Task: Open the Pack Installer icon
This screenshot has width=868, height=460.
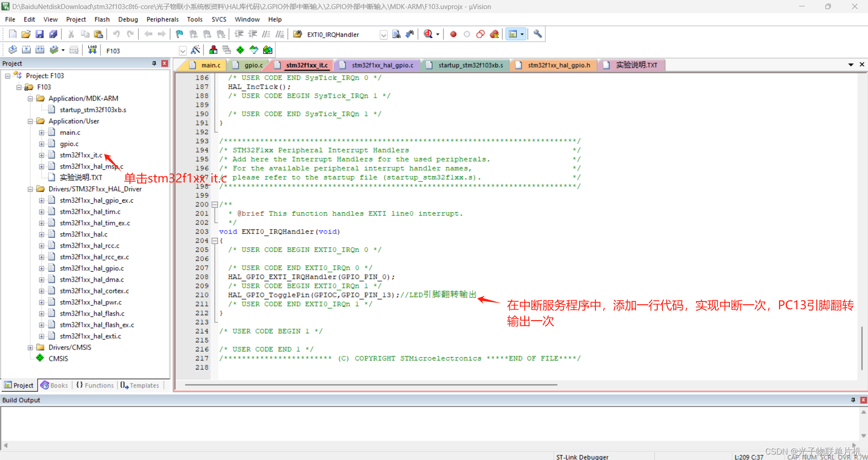Action: (x=268, y=50)
